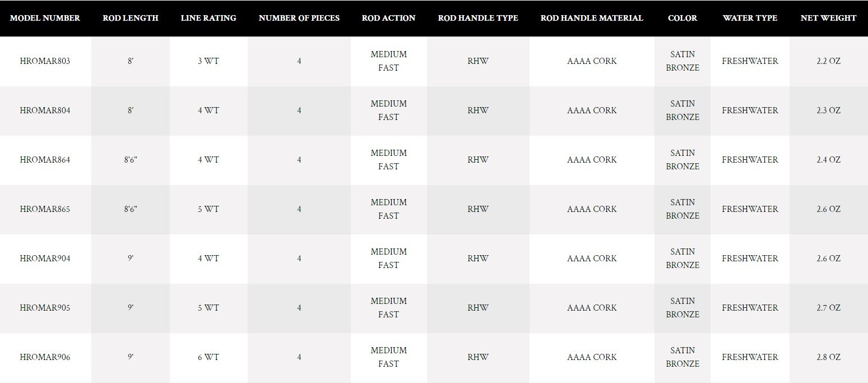868x383 pixels.
Task: Click the NET WEIGHT column header
Action: point(828,18)
